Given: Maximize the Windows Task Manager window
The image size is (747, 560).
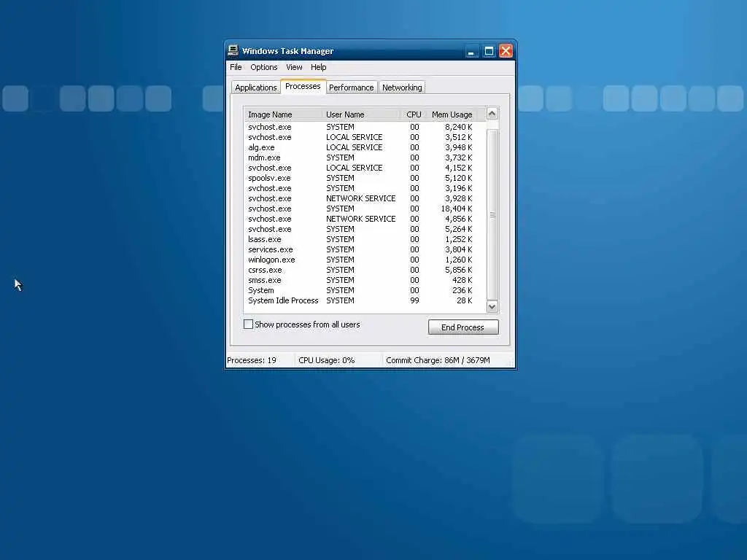Looking at the screenshot, I should [489, 51].
